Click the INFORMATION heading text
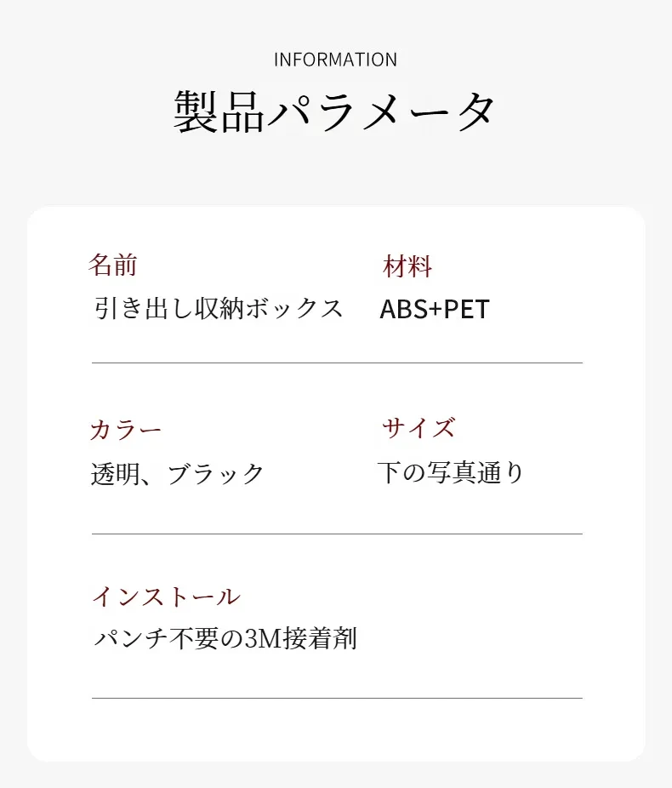This screenshot has height=788, width=672. [335, 60]
